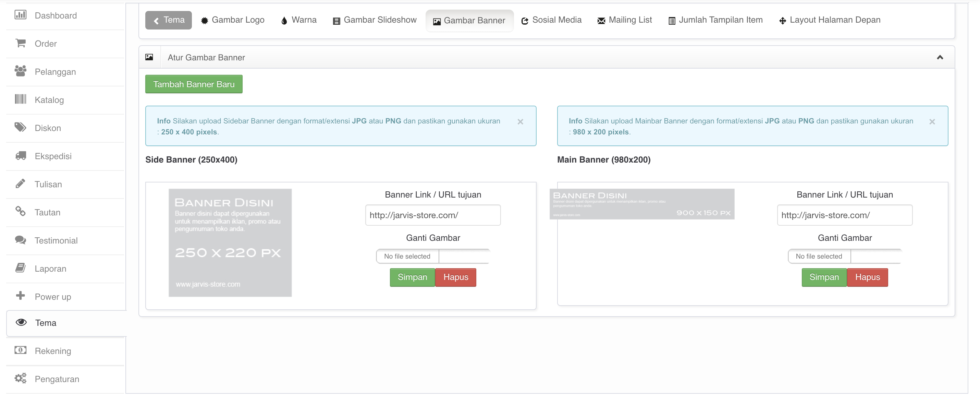Click the Ekspedisi truck icon

click(20, 156)
